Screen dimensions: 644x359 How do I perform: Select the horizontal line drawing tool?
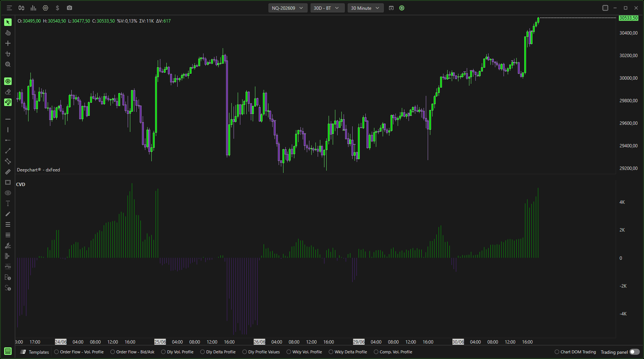8,119
